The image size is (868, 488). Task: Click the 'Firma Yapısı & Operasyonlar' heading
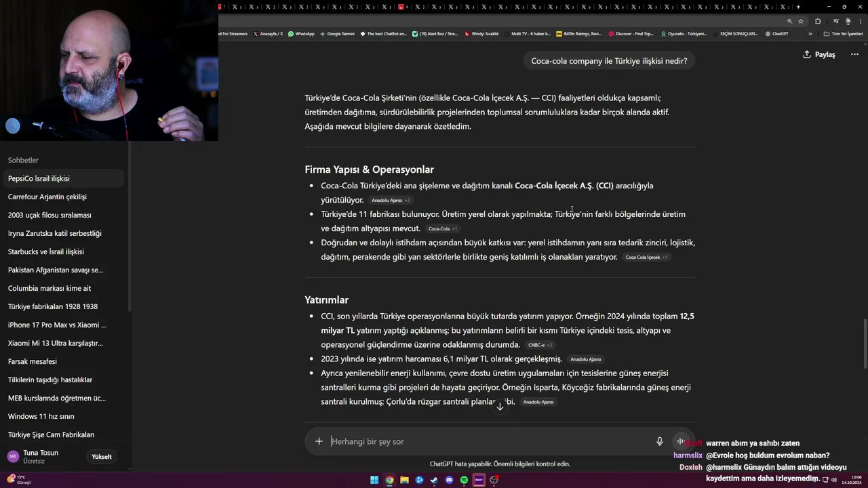(x=369, y=169)
